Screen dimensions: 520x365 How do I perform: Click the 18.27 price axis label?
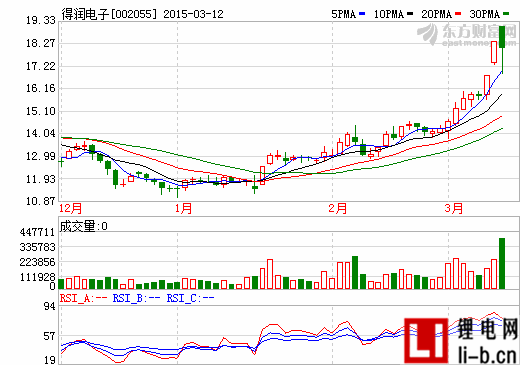(41, 43)
